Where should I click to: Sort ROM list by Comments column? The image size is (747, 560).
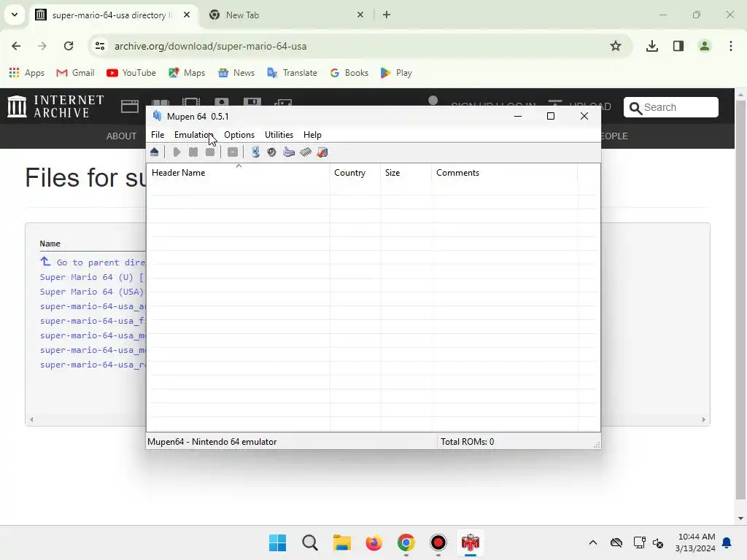tap(504, 173)
